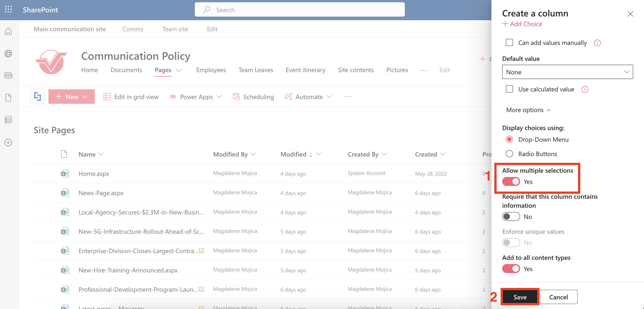Toggle Add to all content types switch
644x309 pixels.
click(511, 269)
